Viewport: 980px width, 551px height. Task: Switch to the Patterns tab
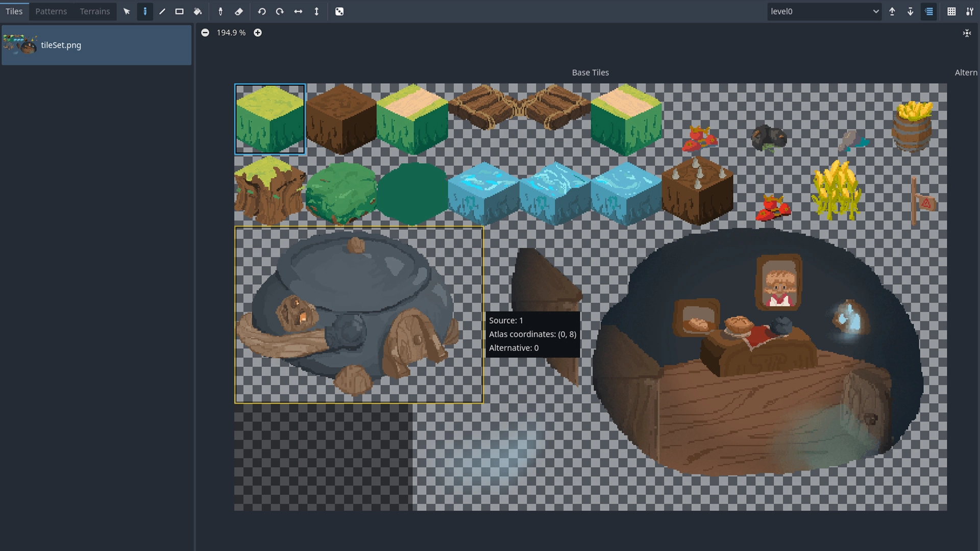click(x=51, y=11)
